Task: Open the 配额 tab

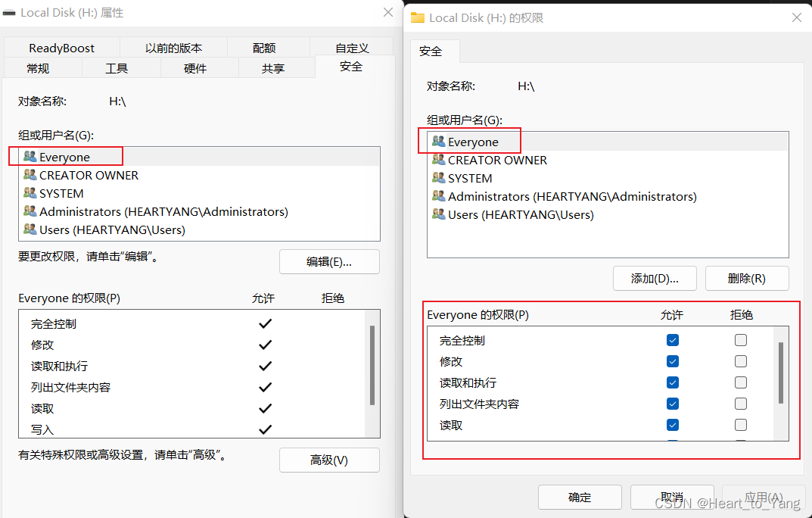Action: click(263, 47)
